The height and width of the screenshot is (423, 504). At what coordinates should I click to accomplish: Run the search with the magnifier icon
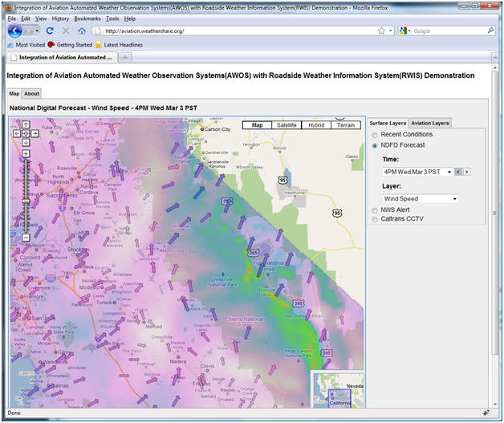point(490,31)
